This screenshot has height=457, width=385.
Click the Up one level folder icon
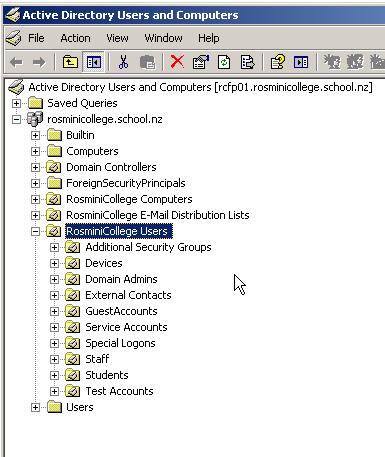70,62
